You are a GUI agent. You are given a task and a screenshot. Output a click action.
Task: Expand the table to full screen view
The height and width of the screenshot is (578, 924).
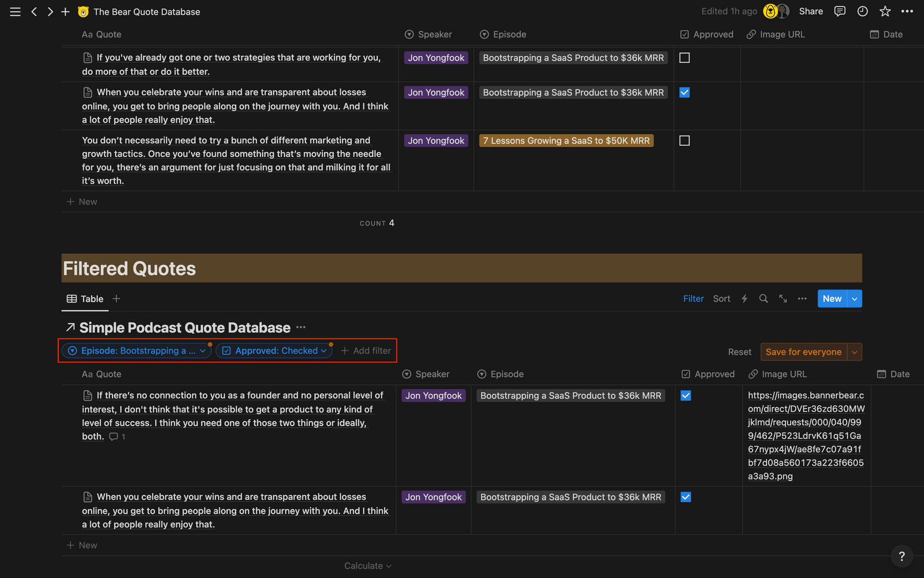(783, 299)
